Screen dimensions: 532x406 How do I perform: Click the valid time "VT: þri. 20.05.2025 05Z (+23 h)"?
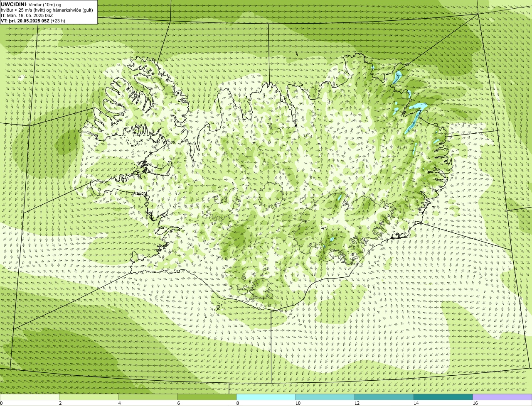click(33, 21)
